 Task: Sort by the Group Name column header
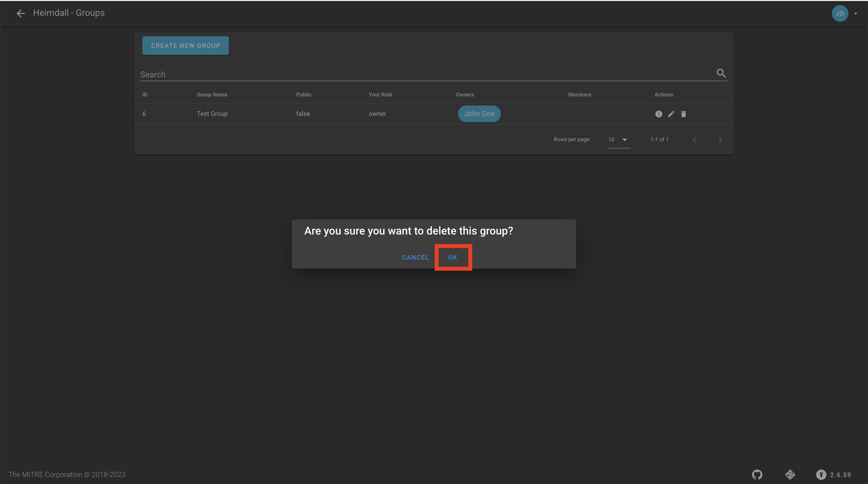point(212,94)
